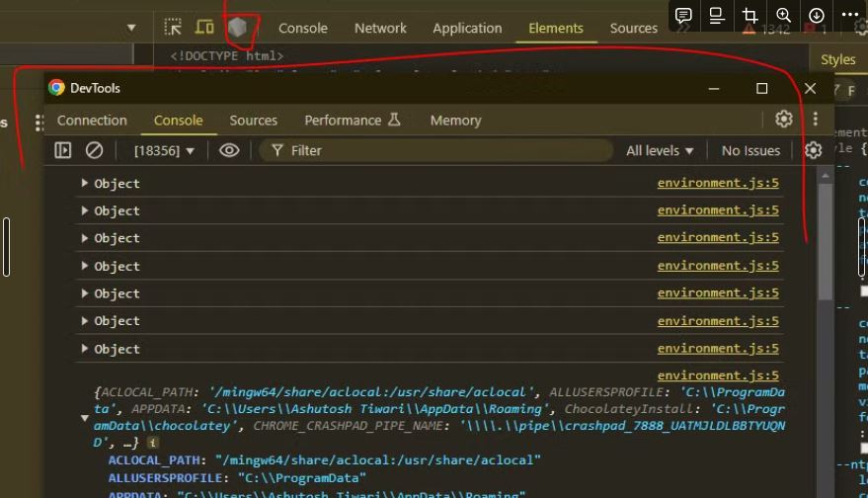Collapse the expanded ACLOCAL_PATH object

(84, 419)
